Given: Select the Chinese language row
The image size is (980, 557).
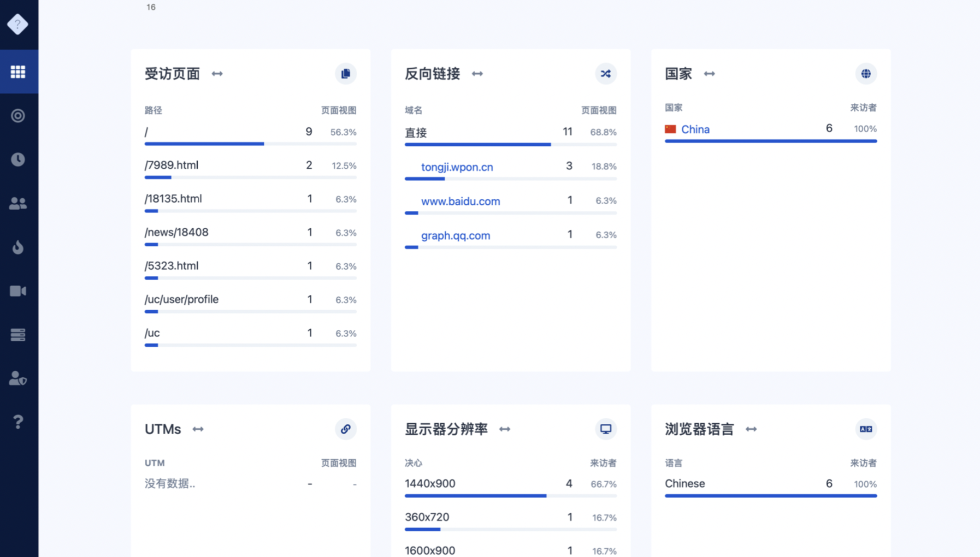Looking at the screenshot, I should tap(771, 487).
